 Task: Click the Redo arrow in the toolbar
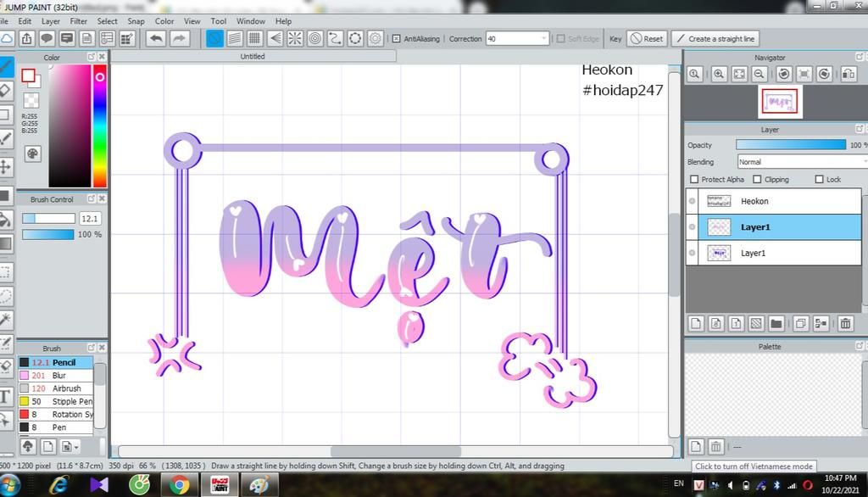coord(180,38)
